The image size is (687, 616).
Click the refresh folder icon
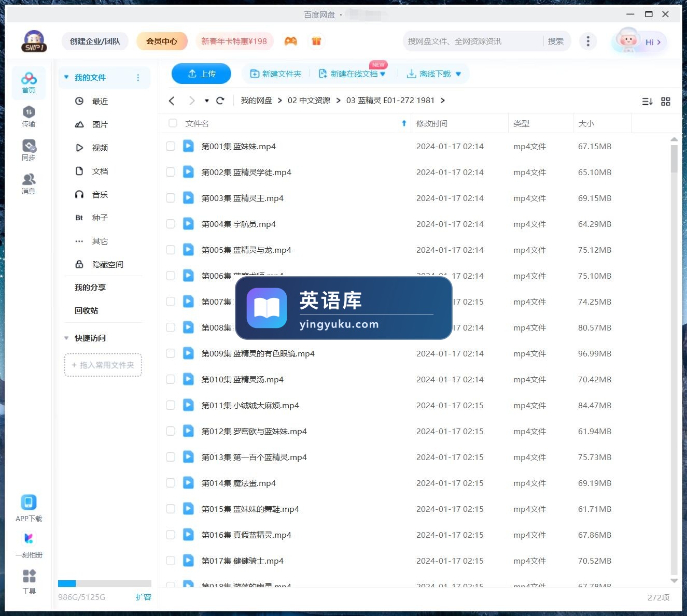point(220,101)
